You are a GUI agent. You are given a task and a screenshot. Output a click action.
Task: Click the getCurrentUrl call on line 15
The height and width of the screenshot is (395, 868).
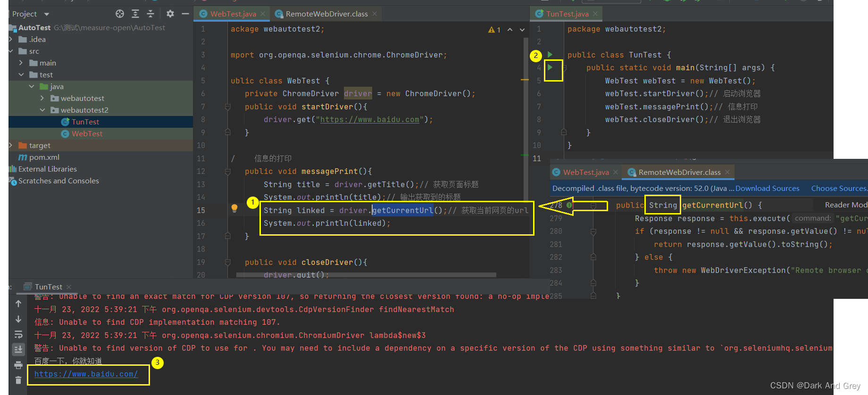pos(402,211)
